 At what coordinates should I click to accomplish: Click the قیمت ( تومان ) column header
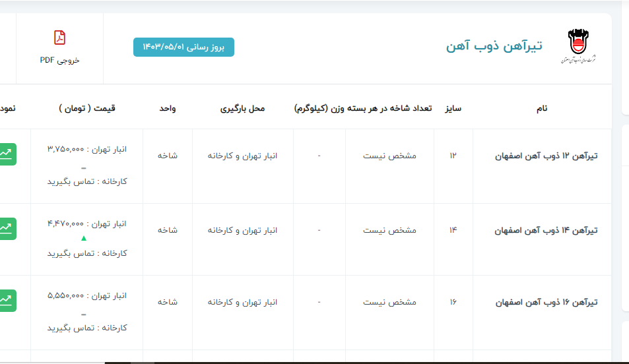pyautogui.click(x=86, y=108)
